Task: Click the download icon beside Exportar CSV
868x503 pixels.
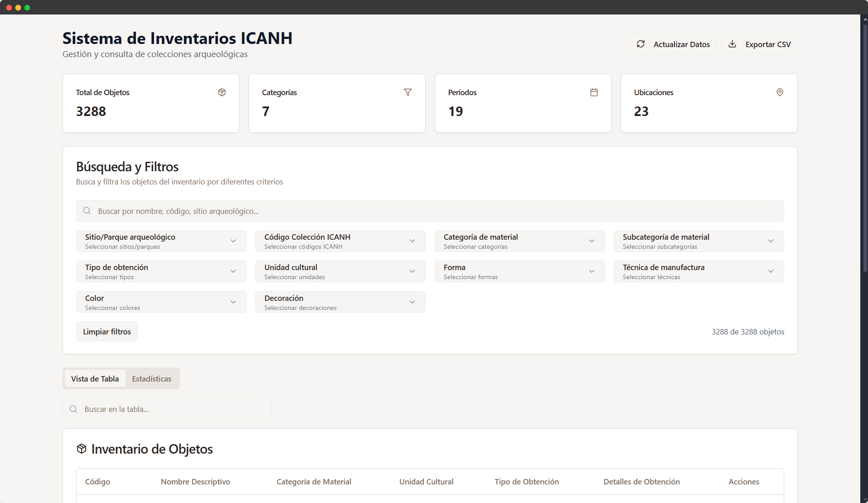Action: pyautogui.click(x=732, y=44)
